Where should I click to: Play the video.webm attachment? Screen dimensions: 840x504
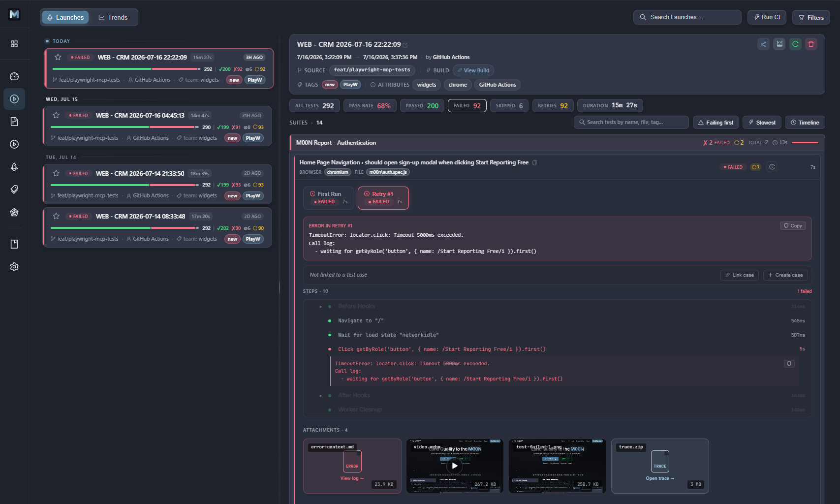455,466
